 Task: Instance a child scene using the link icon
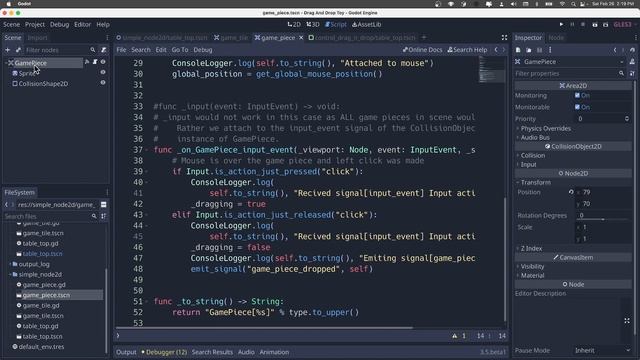pos(18,50)
